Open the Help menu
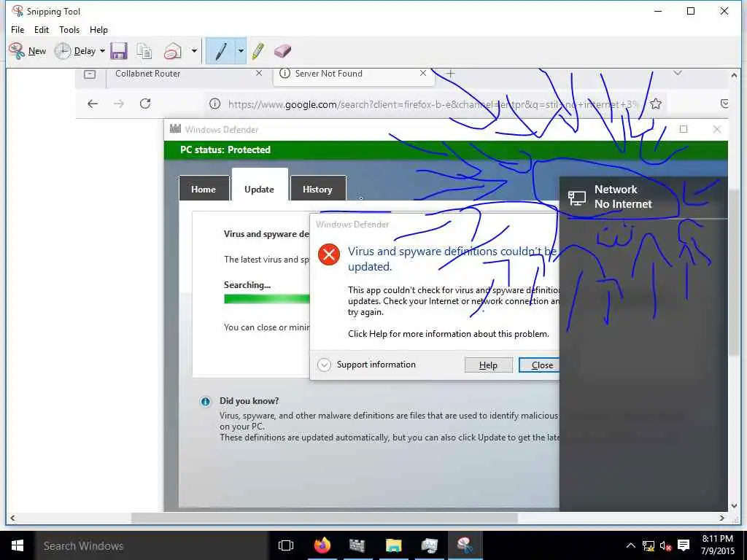Image resolution: width=747 pixels, height=560 pixels. (x=98, y=29)
